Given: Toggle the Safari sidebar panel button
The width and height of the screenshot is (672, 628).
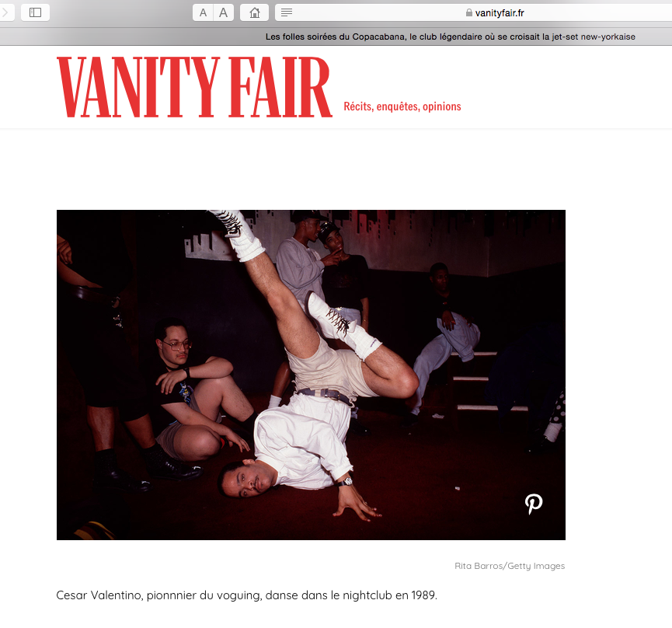Looking at the screenshot, I should pyautogui.click(x=35, y=12).
